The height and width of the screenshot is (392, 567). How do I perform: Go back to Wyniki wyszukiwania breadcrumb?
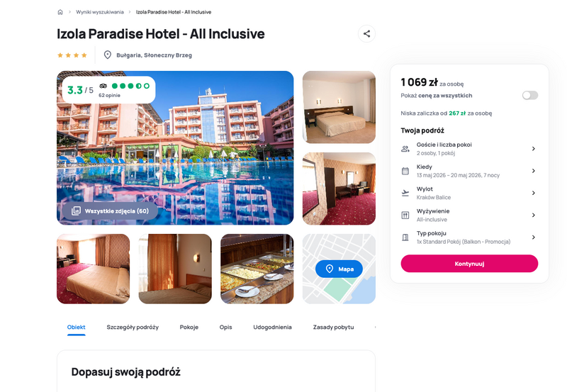pos(100,12)
